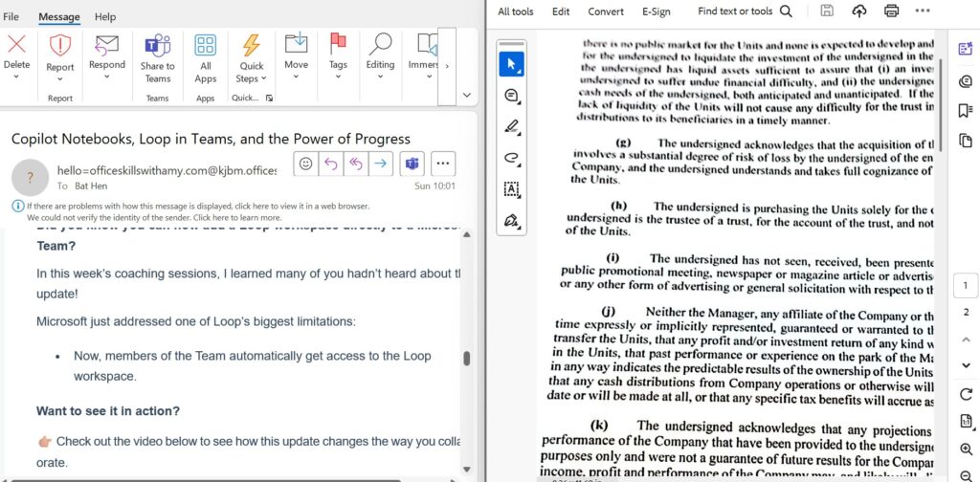
Task: Show more ribbon commands with right arrow
Action: pos(447,66)
